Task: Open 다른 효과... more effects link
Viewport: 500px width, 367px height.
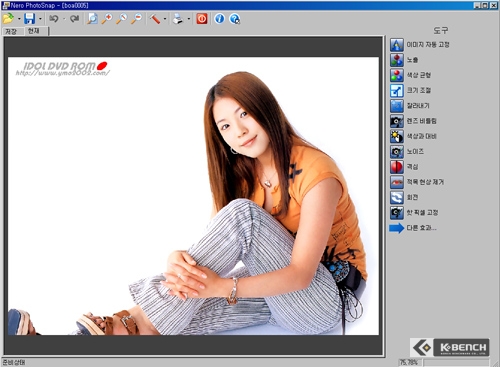Action: pyautogui.click(x=413, y=228)
